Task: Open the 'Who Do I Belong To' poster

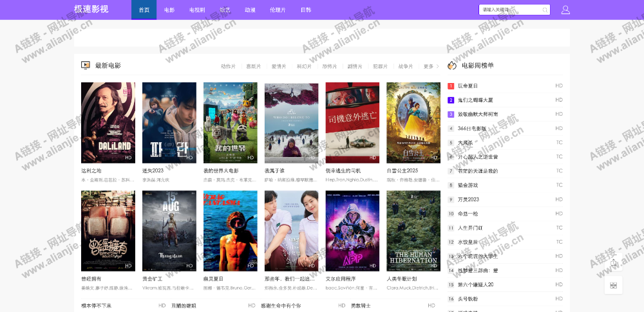Action: [291, 123]
